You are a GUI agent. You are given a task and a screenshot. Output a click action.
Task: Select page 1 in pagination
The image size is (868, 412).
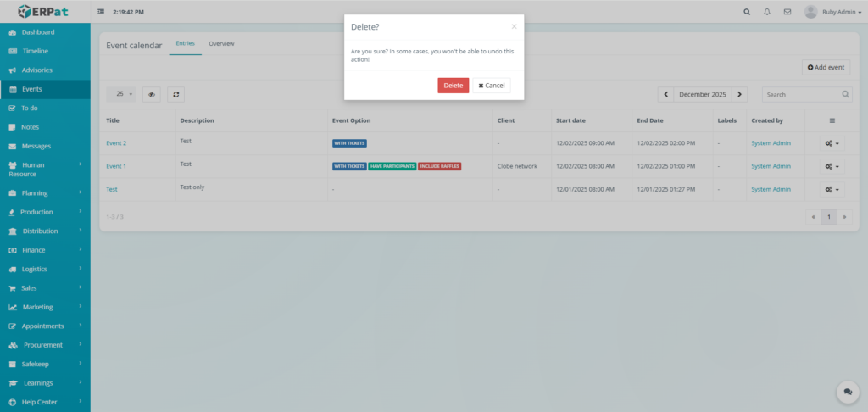click(x=829, y=217)
